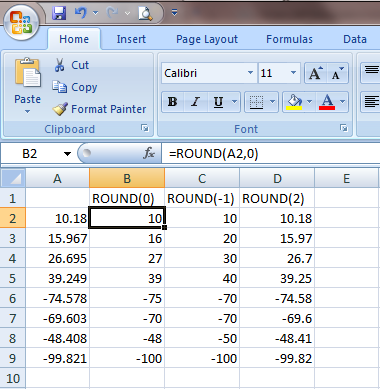
Task: Select cell containing 27
Action: point(127,258)
